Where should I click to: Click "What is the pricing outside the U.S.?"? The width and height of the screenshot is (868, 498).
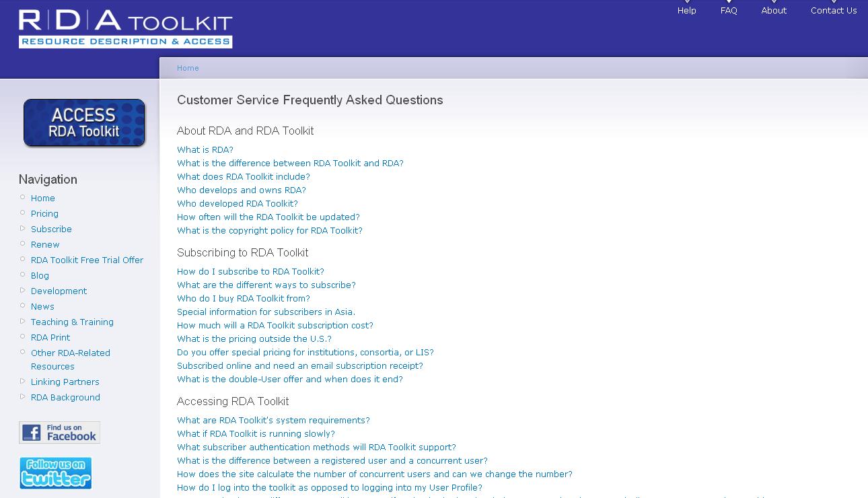point(254,339)
